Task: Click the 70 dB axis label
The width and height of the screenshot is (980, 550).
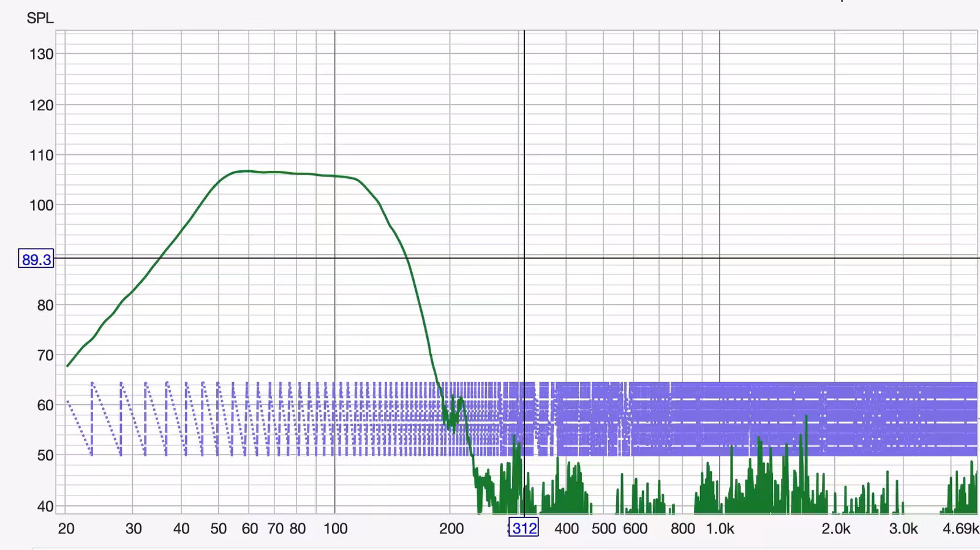Action: 45,355
